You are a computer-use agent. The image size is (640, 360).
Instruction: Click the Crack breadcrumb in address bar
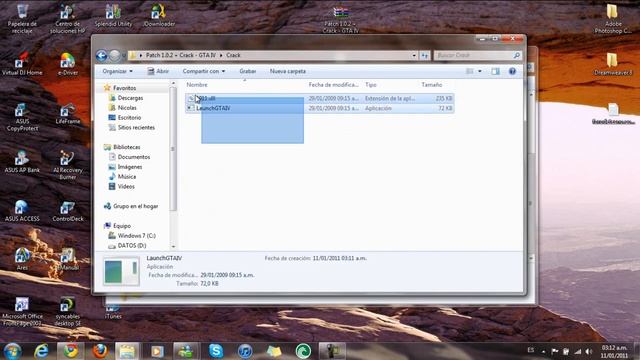click(233, 55)
